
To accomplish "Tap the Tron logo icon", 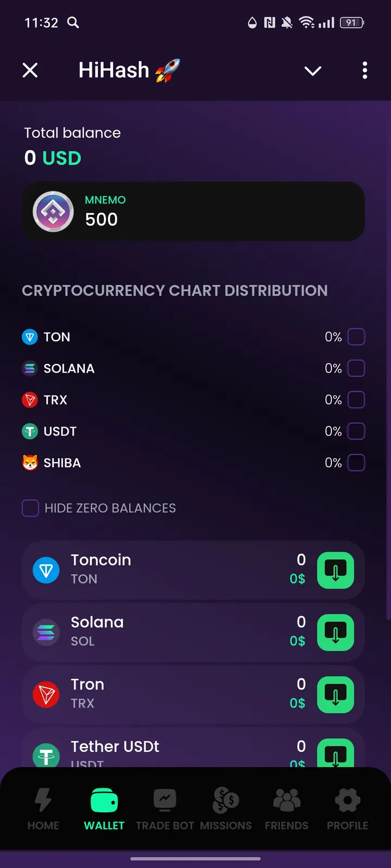I will point(46,695).
